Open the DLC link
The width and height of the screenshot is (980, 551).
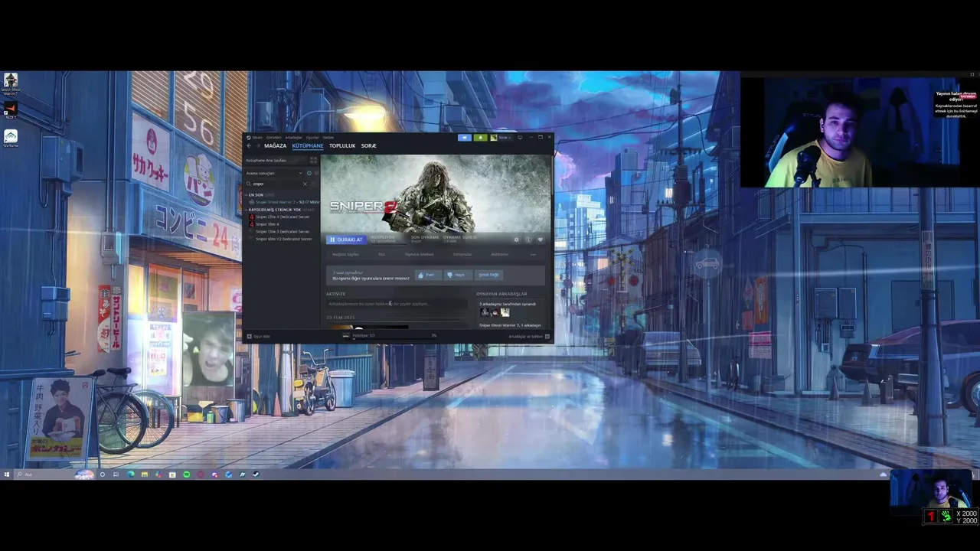point(381,254)
